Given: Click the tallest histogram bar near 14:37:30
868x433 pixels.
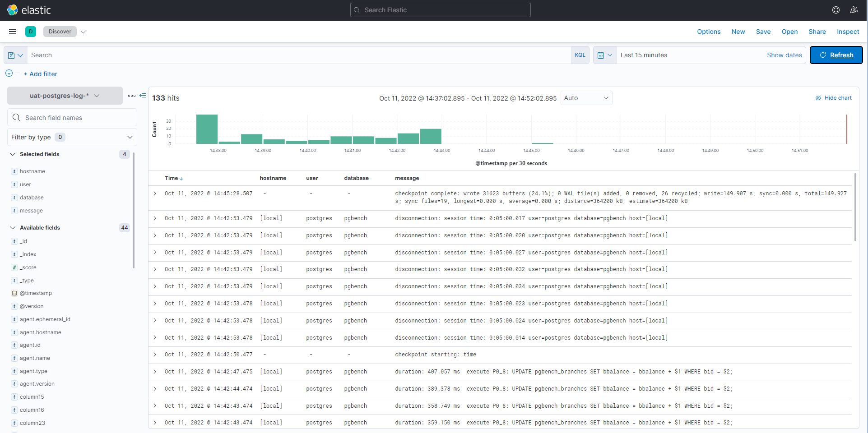Looking at the screenshot, I should [x=207, y=129].
